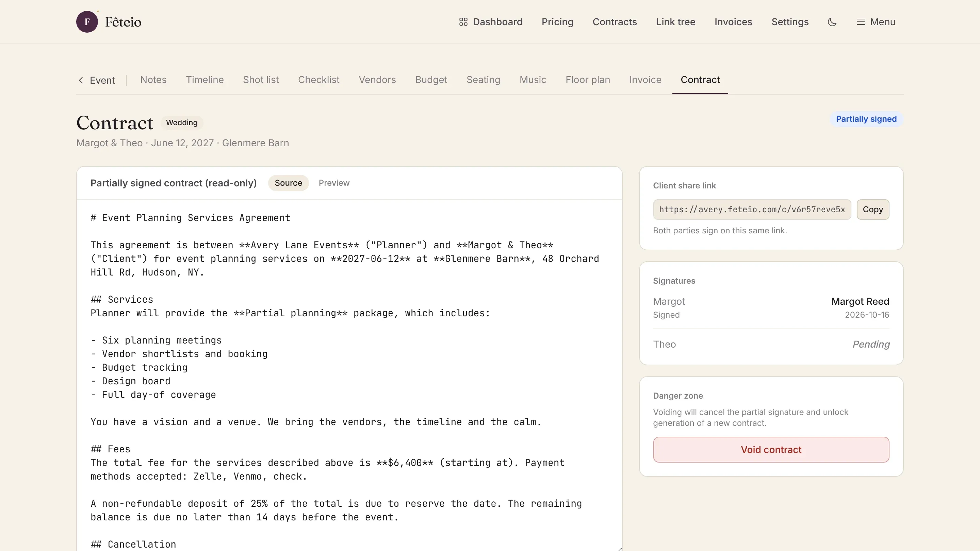Click the 'Margot Reed' signature name
Viewport: 980px width, 551px height.
click(x=860, y=302)
